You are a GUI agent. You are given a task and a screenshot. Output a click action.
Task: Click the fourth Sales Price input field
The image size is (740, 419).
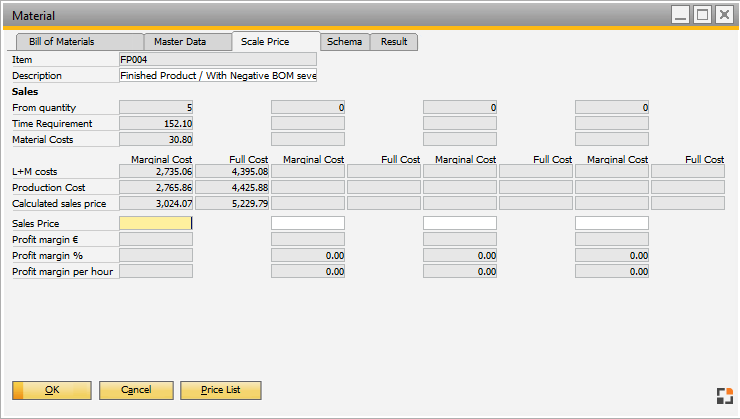pyautogui.click(x=612, y=223)
